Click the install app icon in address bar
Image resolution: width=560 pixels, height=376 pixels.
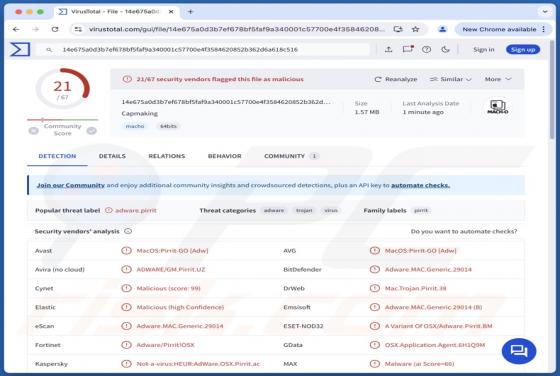tap(398, 29)
